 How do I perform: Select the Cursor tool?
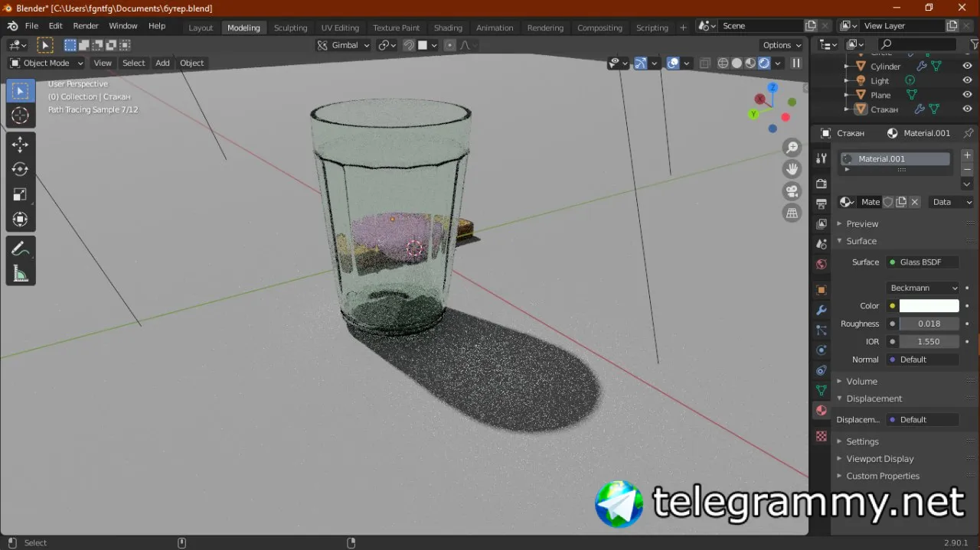(21, 116)
